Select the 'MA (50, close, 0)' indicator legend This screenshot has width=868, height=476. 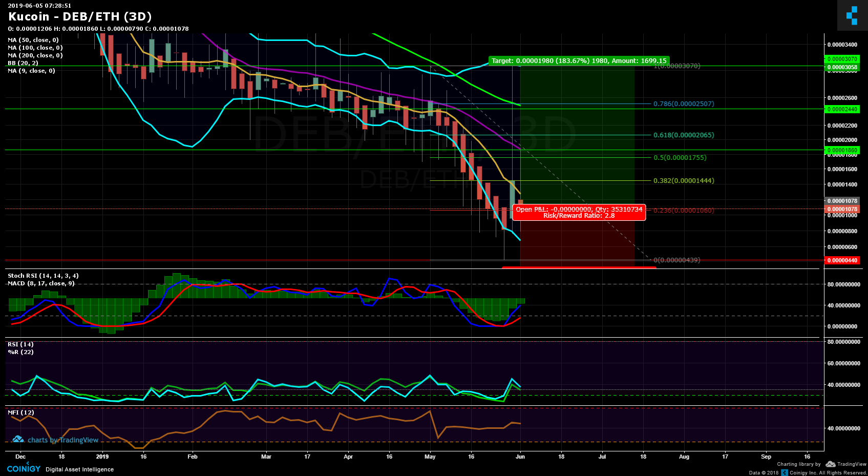click(33, 40)
